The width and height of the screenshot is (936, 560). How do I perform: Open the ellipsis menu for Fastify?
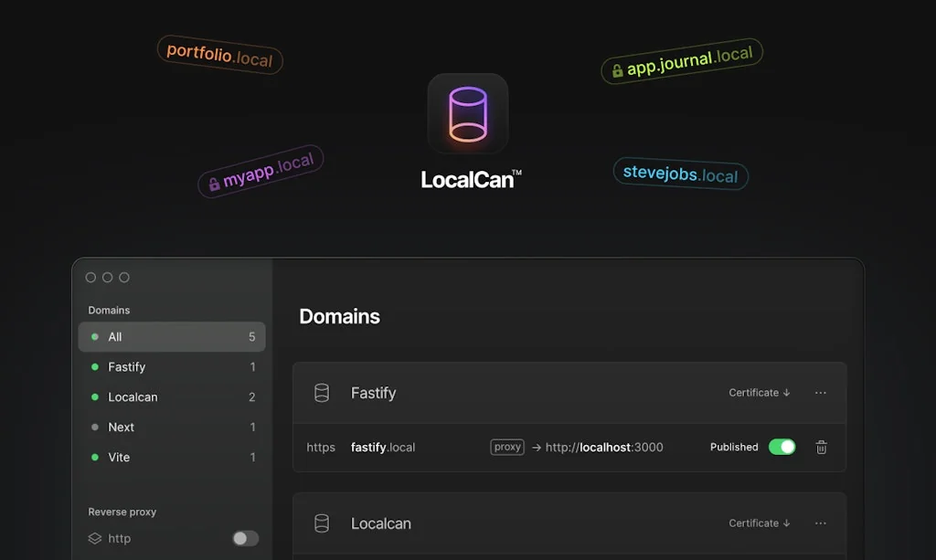tap(820, 393)
